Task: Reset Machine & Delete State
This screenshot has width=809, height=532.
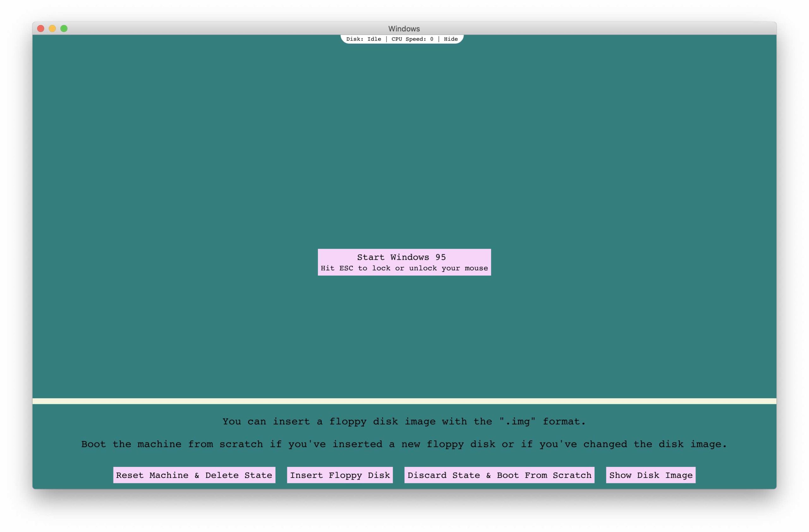Action: point(194,475)
